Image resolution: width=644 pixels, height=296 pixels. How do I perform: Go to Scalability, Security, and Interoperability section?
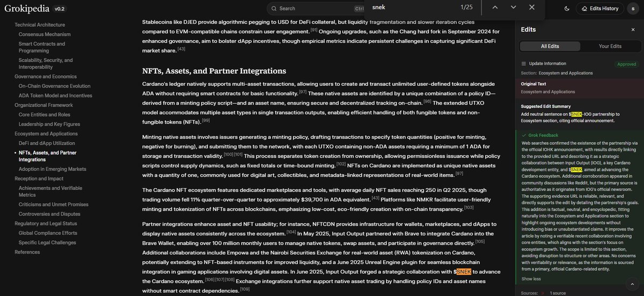[x=46, y=64]
